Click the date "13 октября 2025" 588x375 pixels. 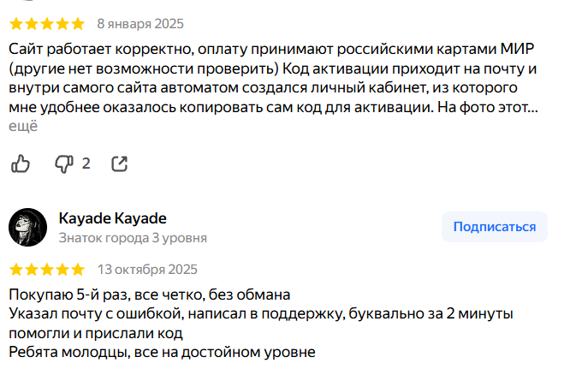pos(147,270)
